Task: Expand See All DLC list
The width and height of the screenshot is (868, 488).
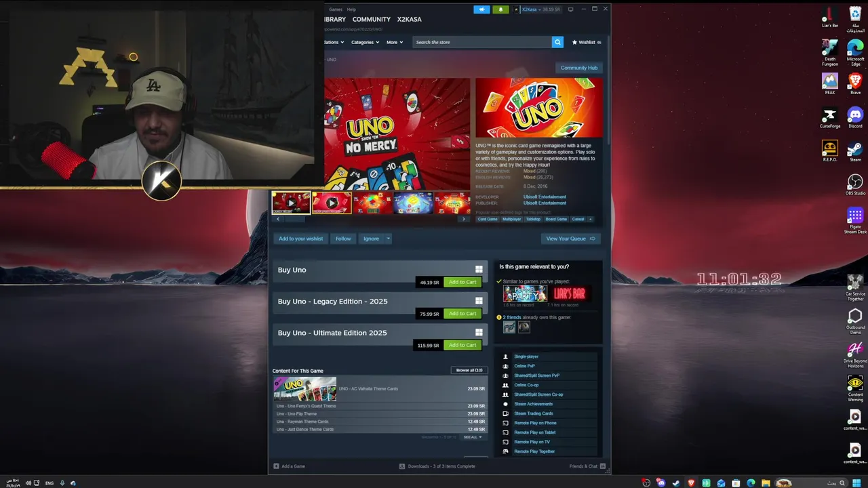Action: coord(472,437)
